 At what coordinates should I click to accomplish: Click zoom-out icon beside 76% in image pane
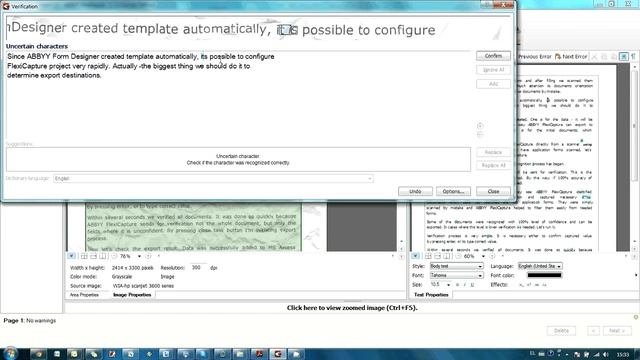[114, 256]
